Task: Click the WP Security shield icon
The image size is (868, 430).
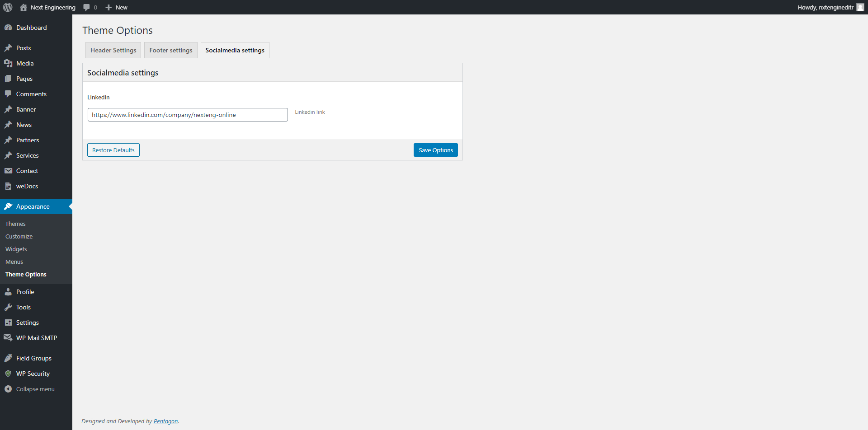Action: pyautogui.click(x=8, y=374)
